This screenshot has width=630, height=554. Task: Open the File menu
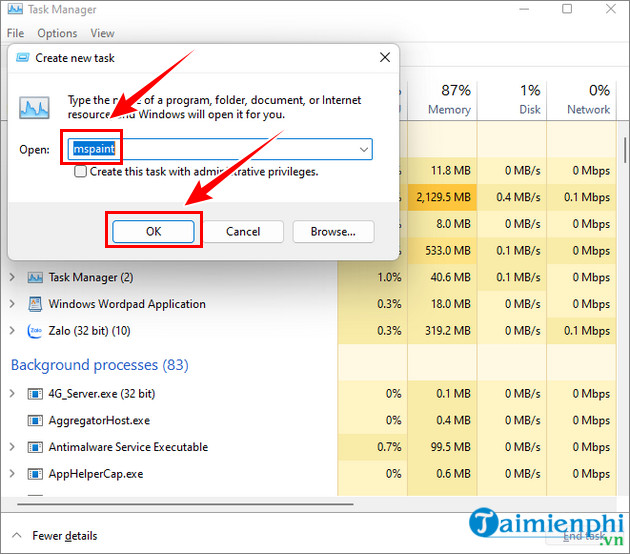tap(15, 33)
